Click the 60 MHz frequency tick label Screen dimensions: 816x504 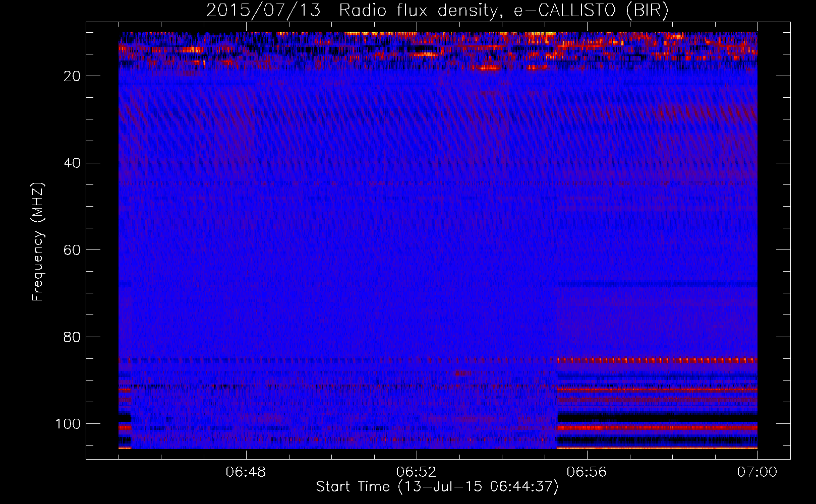pos(73,250)
